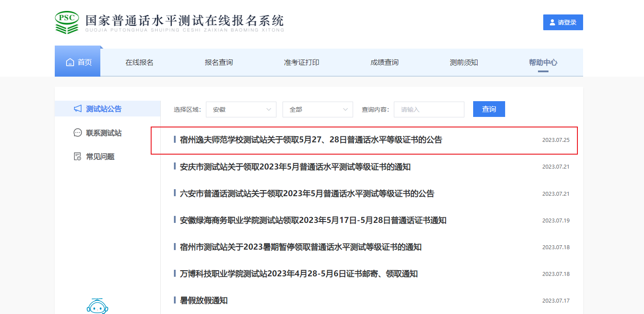Open the 安徽 region dropdown
The width and height of the screenshot is (644, 314).
(241, 109)
